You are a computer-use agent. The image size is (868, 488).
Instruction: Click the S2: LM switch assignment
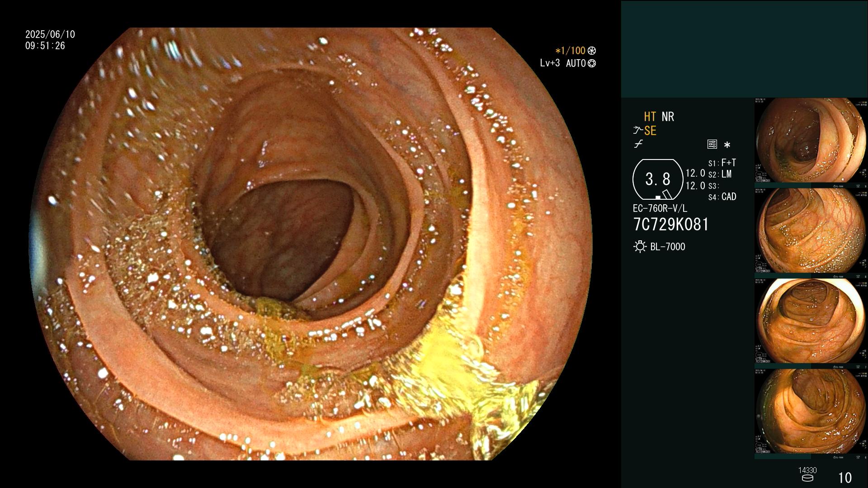pos(720,174)
